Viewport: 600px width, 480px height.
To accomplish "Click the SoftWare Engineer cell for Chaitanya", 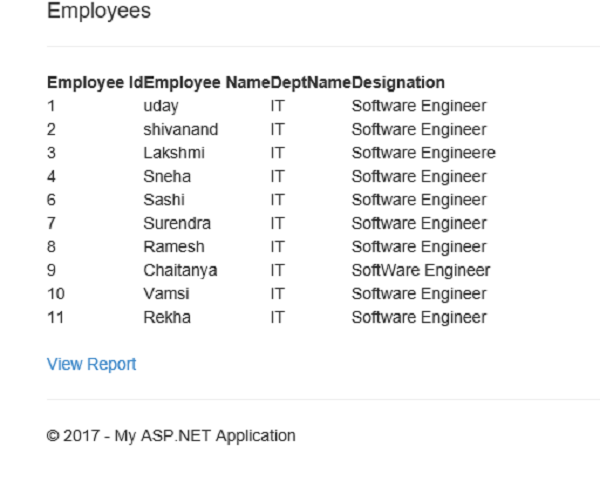I will (421, 270).
